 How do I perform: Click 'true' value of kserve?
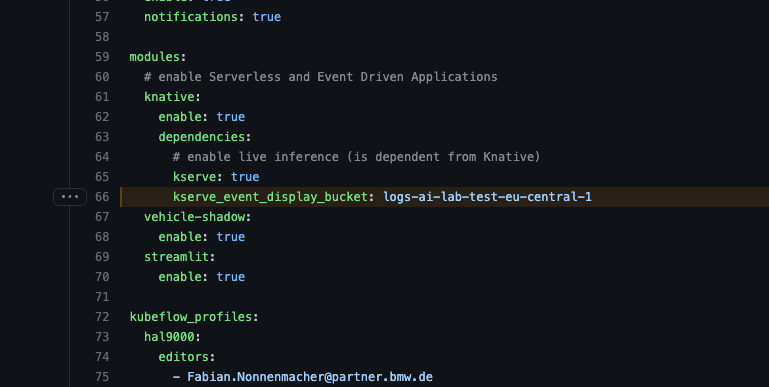point(245,177)
